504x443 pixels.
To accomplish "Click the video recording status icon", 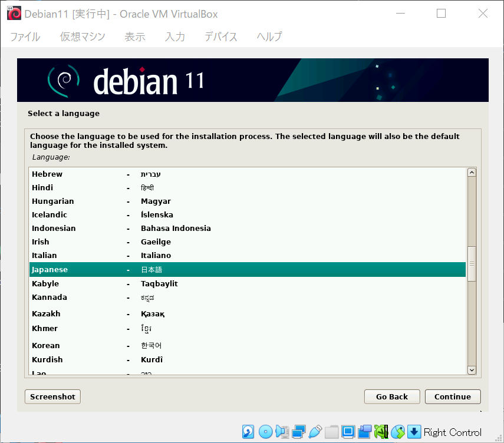I will (x=365, y=432).
